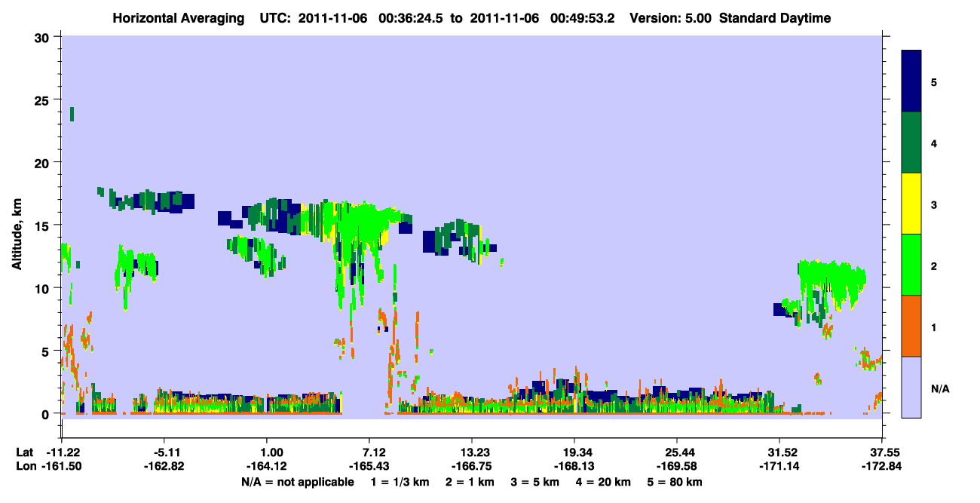Click the dark green colorbar segment labeled 4
This screenshot has width=980, height=503.
pyautogui.click(x=911, y=143)
